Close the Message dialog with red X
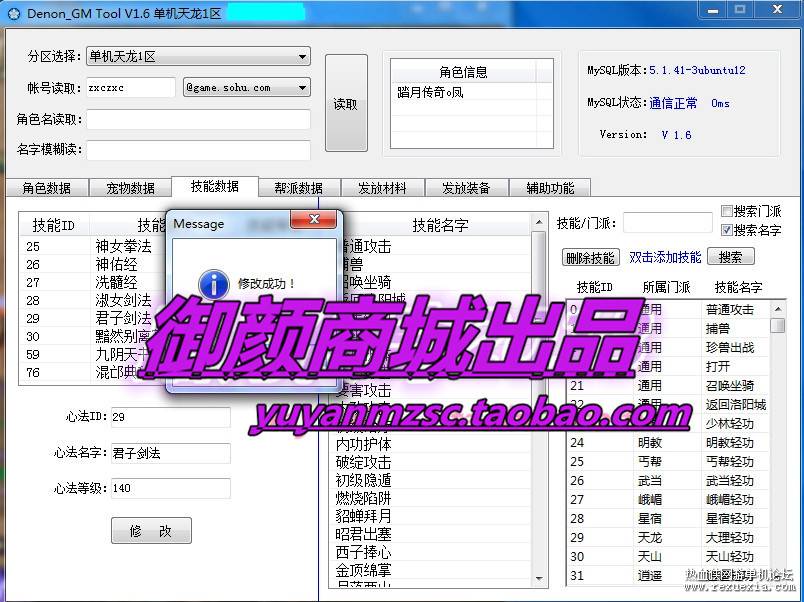 [314, 219]
